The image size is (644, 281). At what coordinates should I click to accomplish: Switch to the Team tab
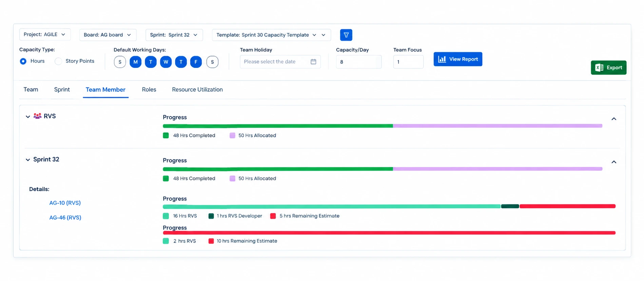31,90
